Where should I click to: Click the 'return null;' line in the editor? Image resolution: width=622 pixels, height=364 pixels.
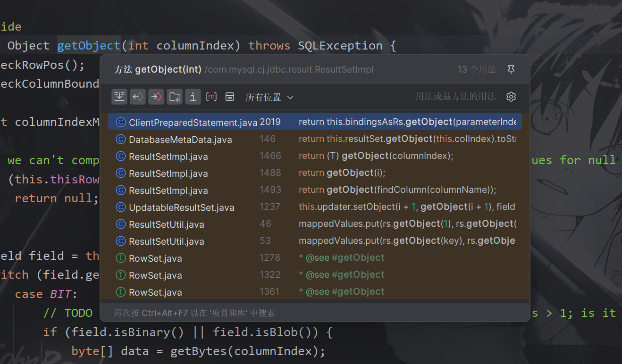[57, 199]
